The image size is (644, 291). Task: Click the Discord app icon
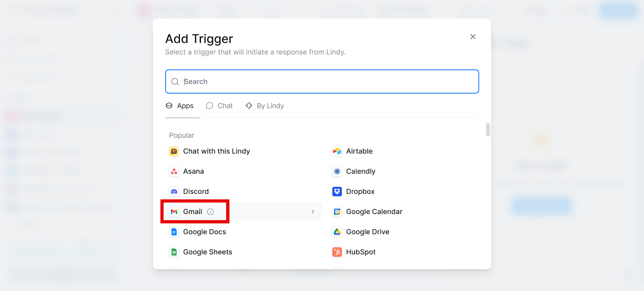(174, 191)
